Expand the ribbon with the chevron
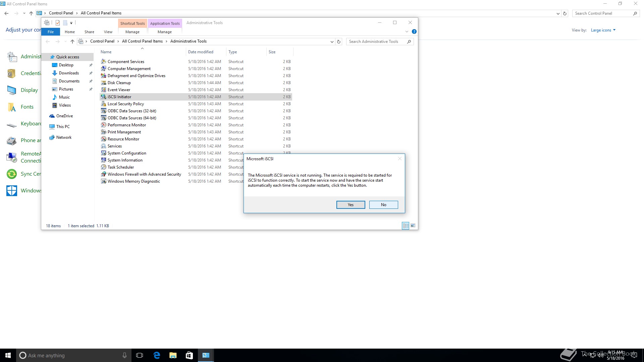644x362 pixels. pyautogui.click(x=407, y=32)
